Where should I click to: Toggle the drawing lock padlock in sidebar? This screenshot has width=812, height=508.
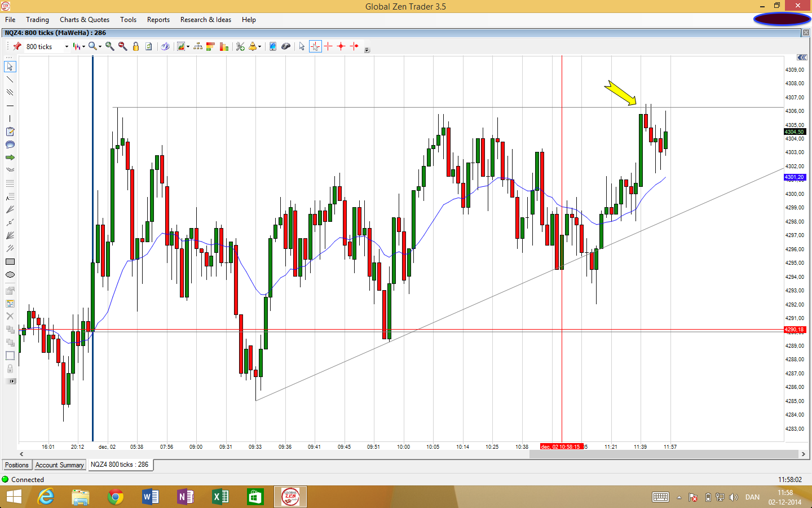tap(10, 369)
